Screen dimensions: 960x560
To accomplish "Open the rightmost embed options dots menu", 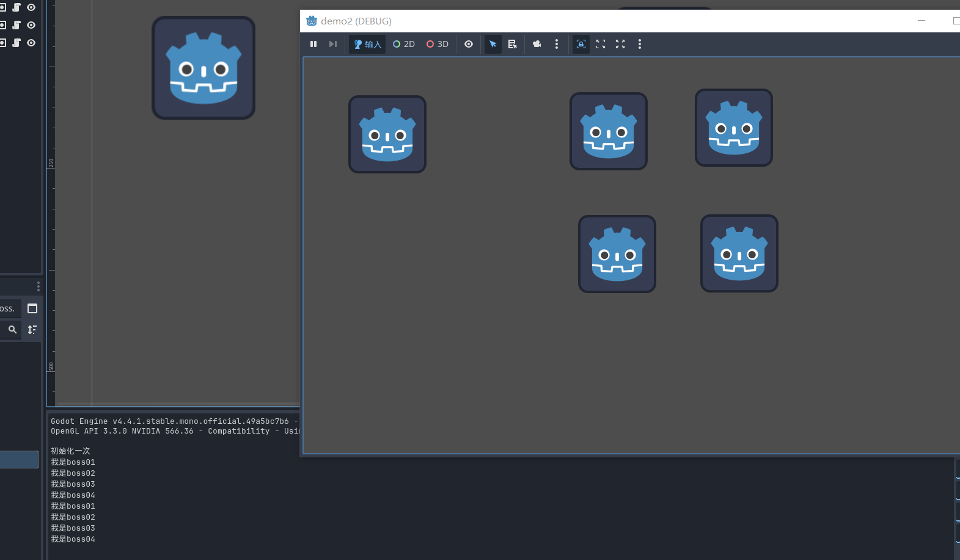I will pyautogui.click(x=640, y=44).
